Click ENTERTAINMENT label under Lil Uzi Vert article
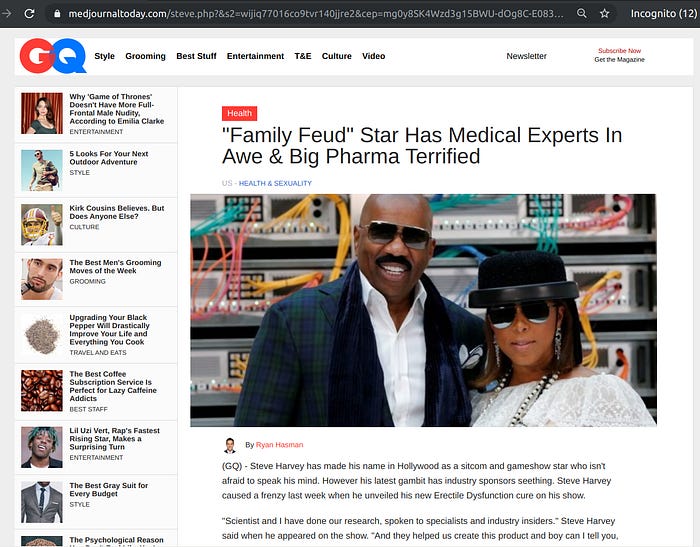This screenshot has height=547, width=700. (x=96, y=458)
